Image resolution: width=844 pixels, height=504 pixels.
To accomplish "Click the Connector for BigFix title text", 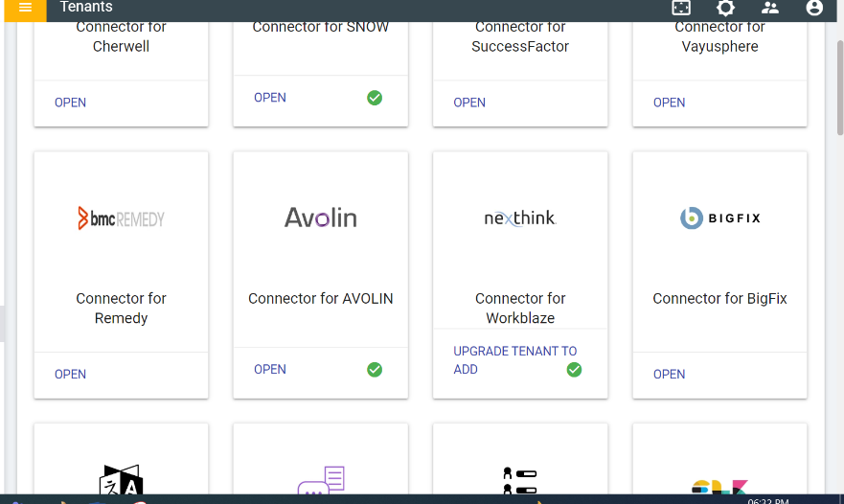I will (719, 298).
